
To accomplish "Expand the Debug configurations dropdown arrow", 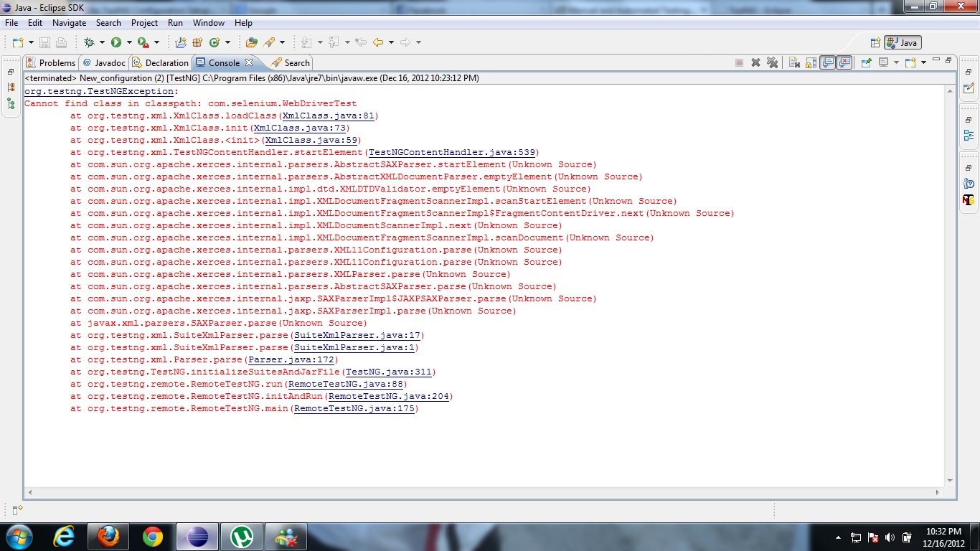I will 102,42.
